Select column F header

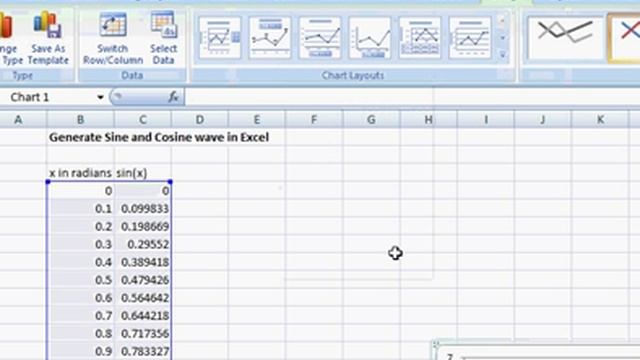[314, 120]
